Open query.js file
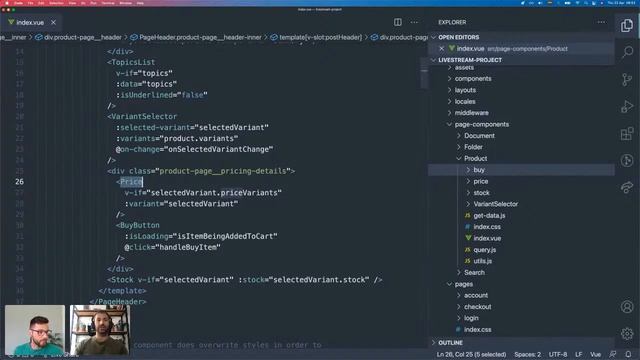This screenshot has height=360, width=640. 484,250
